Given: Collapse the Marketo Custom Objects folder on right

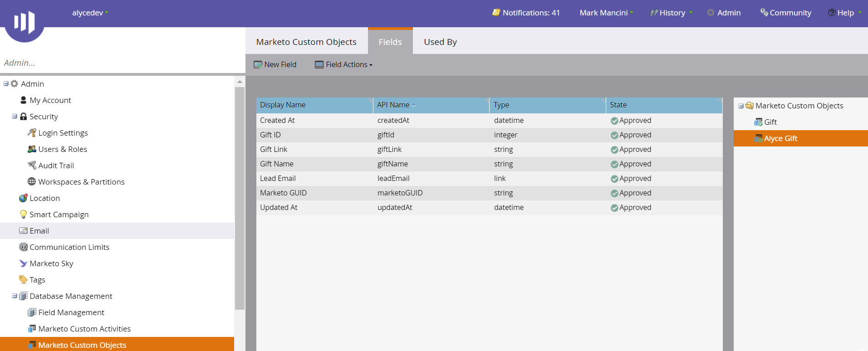Looking at the screenshot, I should point(741,106).
